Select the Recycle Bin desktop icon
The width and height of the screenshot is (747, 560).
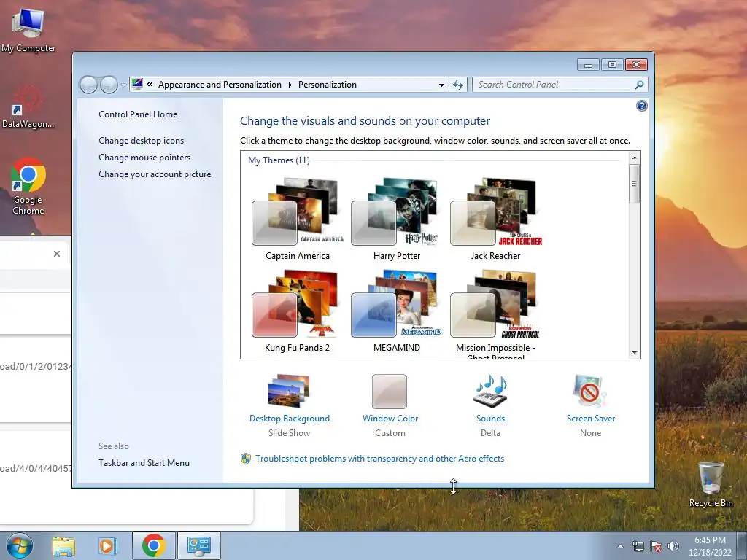711,484
